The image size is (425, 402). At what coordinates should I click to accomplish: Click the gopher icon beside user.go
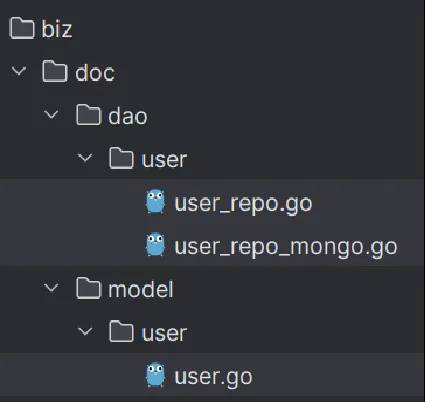[x=155, y=375]
